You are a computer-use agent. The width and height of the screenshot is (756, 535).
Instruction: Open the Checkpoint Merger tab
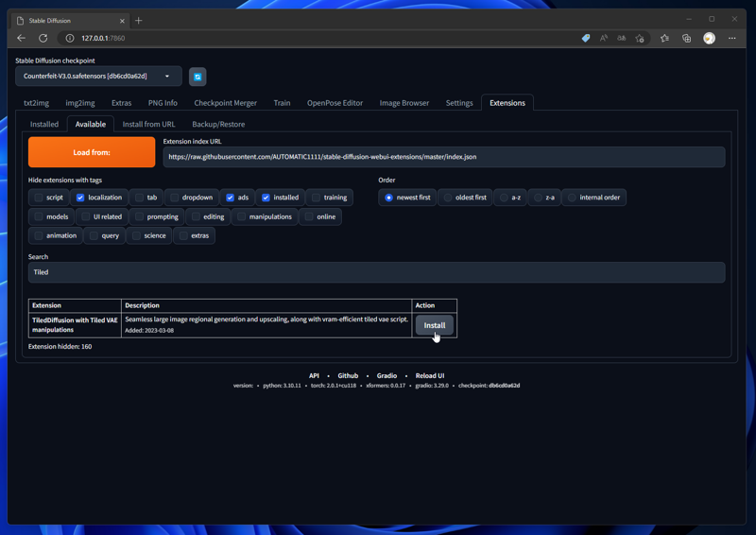pyautogui.click(x=225, y=103)
